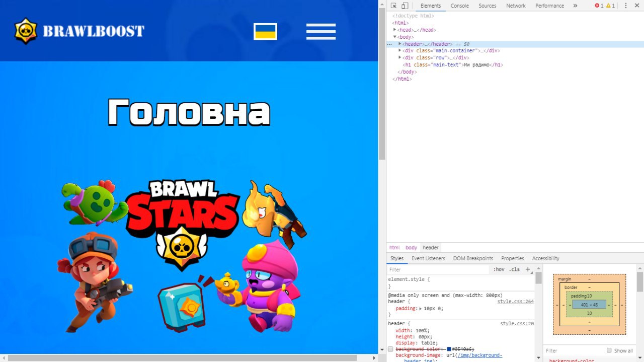Click the blue #0540a6 color swatch
644x362 pixels.
[449, 349]
